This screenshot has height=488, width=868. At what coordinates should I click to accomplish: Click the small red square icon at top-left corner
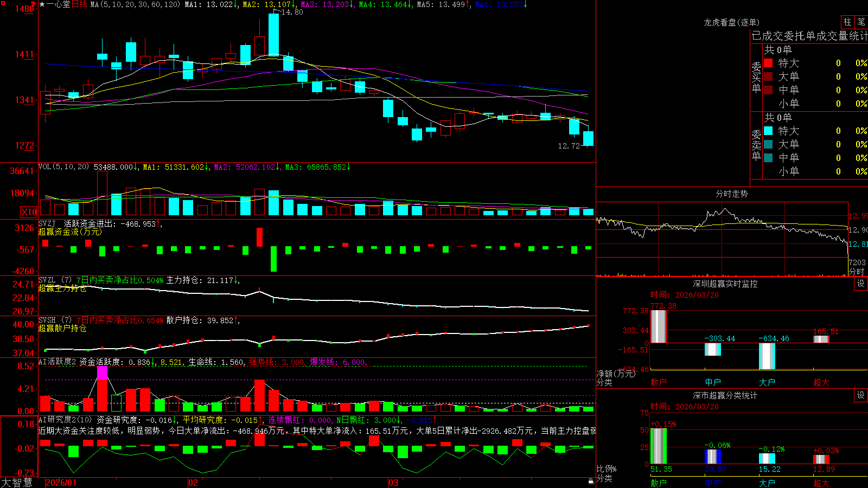point(3,3)
